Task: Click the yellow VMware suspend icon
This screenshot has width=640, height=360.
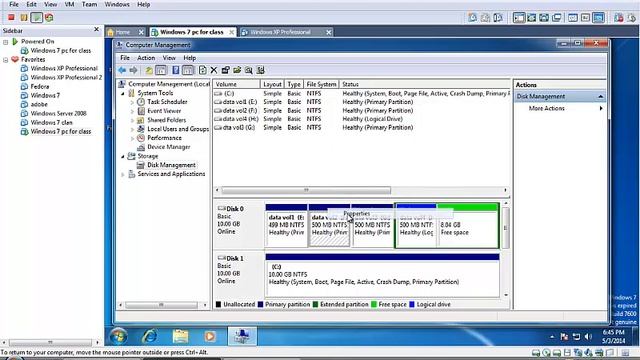Action: [x=24, y=17]
